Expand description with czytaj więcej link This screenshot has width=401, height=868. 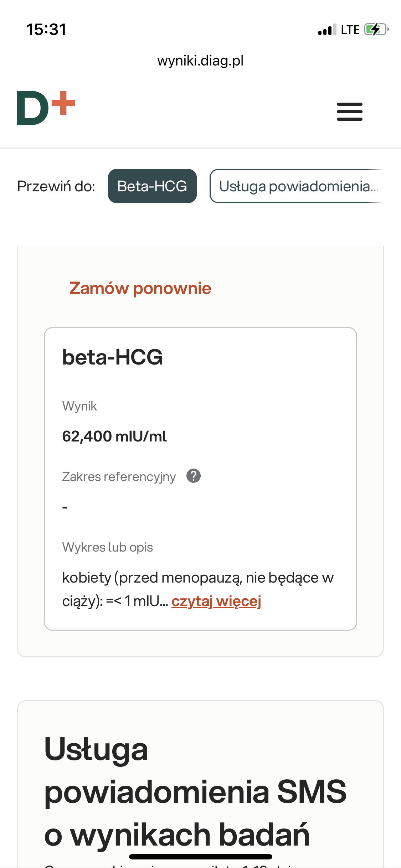point(216,601)
